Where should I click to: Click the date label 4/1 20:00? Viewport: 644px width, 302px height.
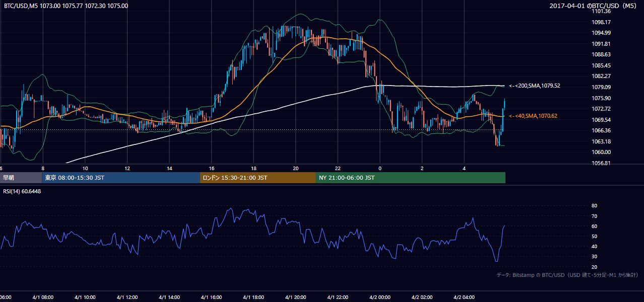tap(296, 297)
